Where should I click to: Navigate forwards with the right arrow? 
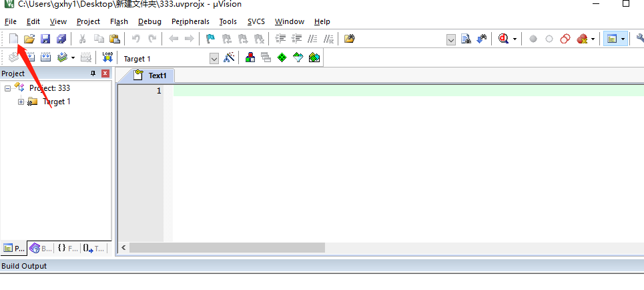click(x=189, y=39)
